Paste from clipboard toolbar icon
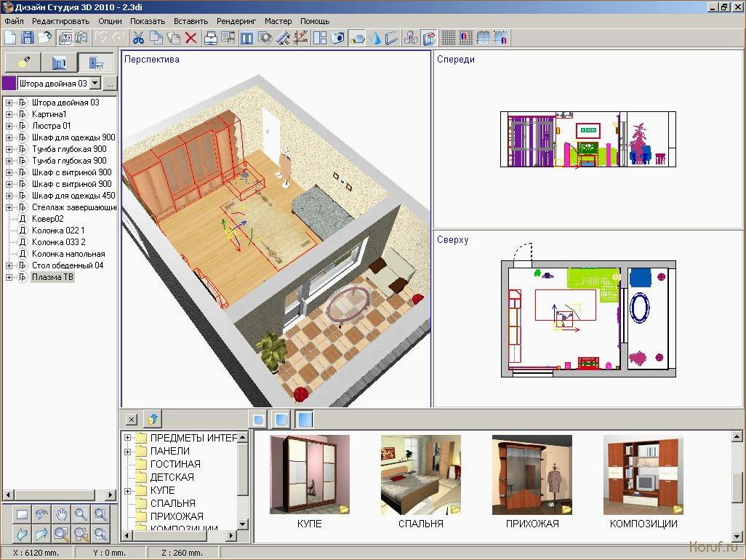Screen dimensions: 746x560 click(174, 38)
